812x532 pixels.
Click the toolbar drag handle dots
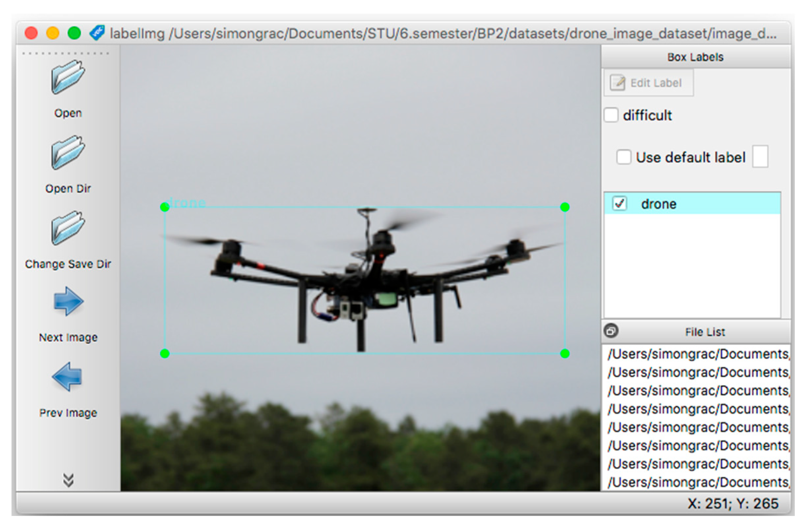point(66,53)
